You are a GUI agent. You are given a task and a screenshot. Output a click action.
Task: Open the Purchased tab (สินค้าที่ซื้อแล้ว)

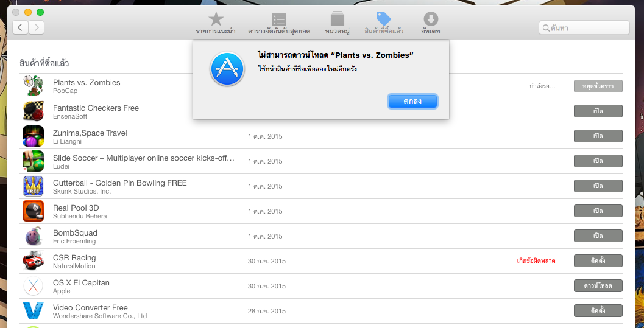pyautogui.click(x=384, y=23)
